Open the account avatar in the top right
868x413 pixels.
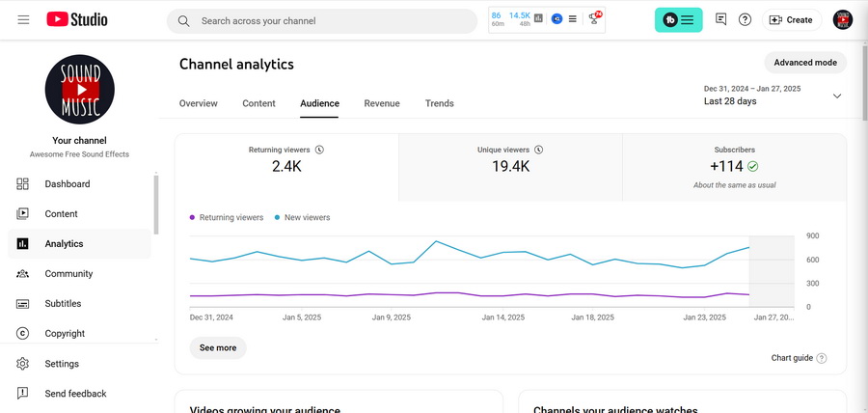(x=842, y=20)
